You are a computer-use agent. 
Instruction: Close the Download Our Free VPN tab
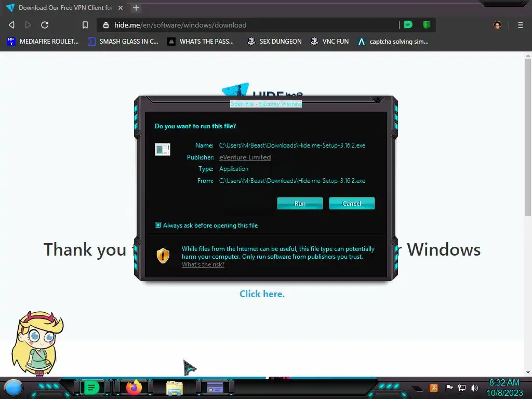[121, 7]
